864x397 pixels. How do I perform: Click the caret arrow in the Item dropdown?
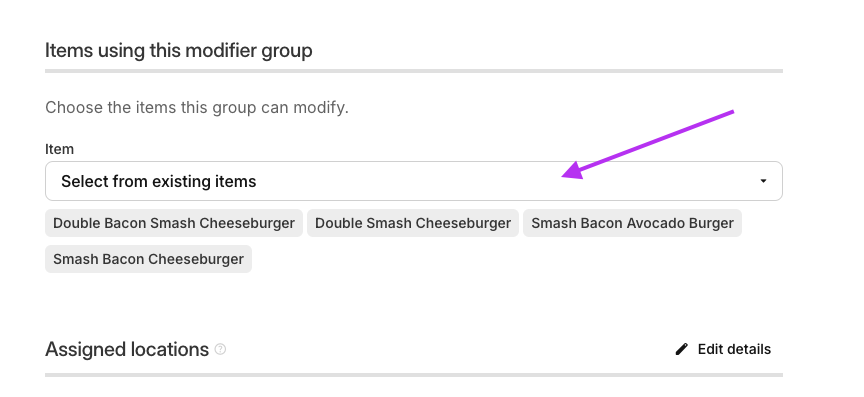(763, 181)
